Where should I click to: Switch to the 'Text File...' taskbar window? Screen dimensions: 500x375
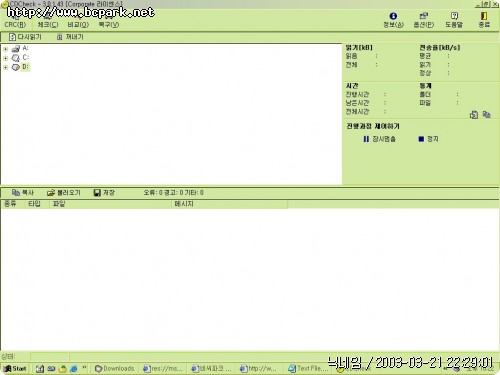308,369
